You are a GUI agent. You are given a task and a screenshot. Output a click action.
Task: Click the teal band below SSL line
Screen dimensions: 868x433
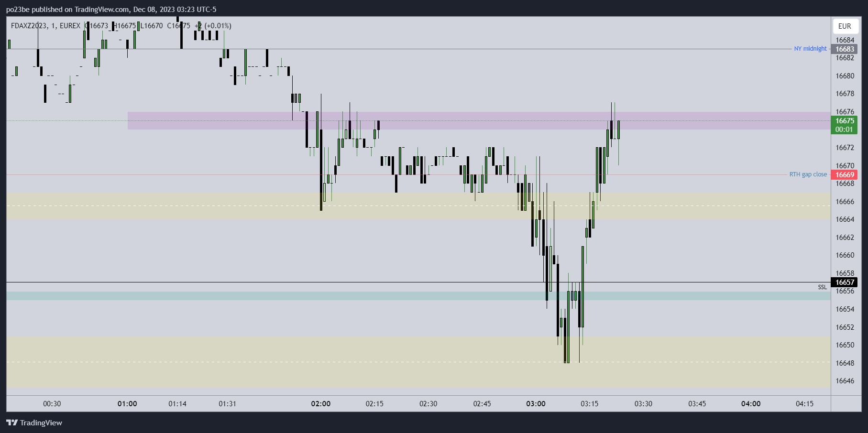(x=287, y=296)
